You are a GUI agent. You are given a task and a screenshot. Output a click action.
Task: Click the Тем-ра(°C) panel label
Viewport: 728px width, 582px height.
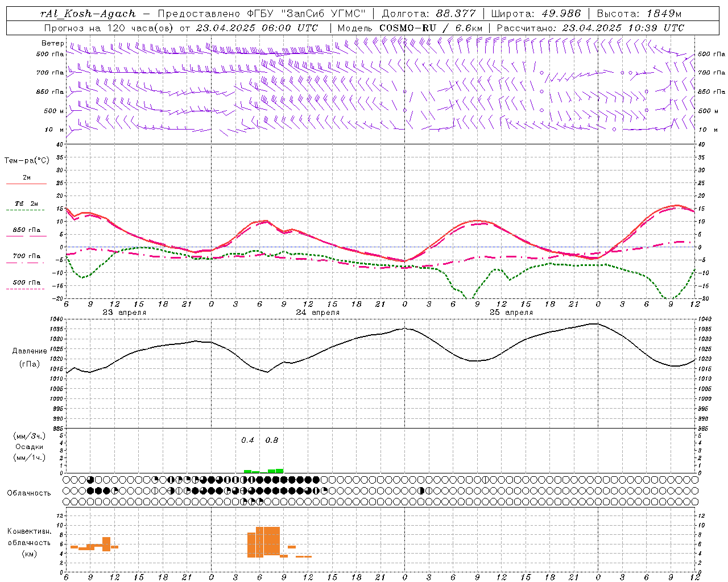point(27,161)
